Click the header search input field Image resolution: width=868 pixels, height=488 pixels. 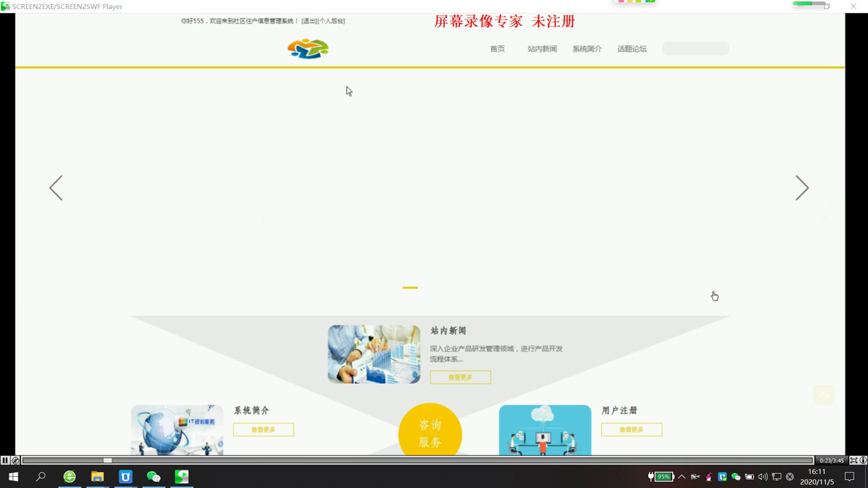(x=695, y=49)
